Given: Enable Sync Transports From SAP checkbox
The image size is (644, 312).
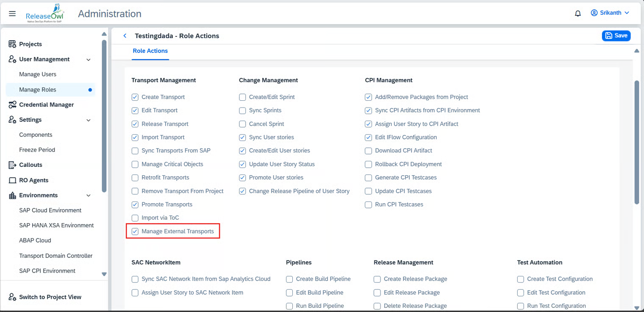Looking at the screenshot, I should click(x=135, y=151).
